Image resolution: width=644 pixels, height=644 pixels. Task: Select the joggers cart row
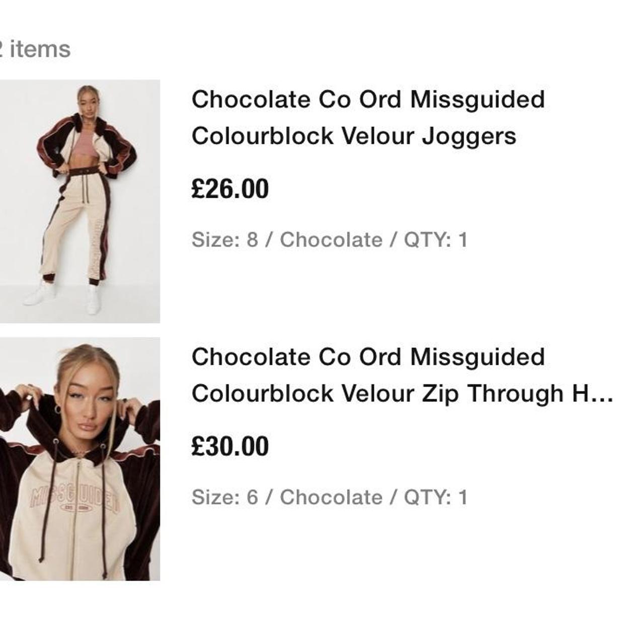[322, 199]
